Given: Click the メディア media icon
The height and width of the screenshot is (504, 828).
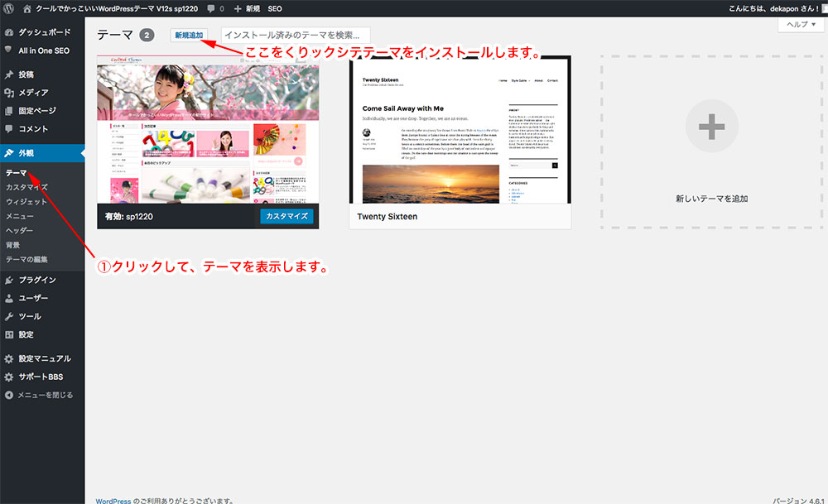Looking at the screenshot, I should [x=9, y=93].
